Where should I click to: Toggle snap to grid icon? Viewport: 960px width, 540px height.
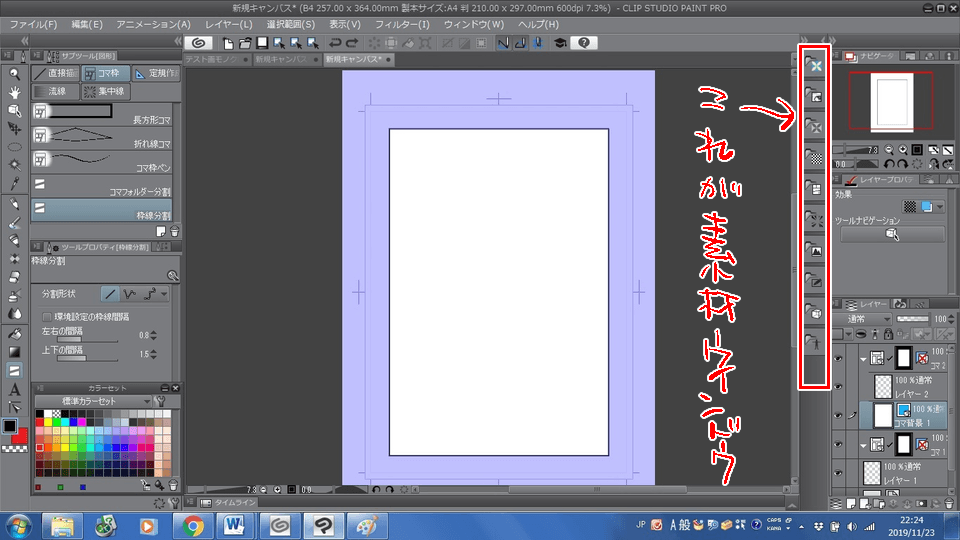(537, 43)
